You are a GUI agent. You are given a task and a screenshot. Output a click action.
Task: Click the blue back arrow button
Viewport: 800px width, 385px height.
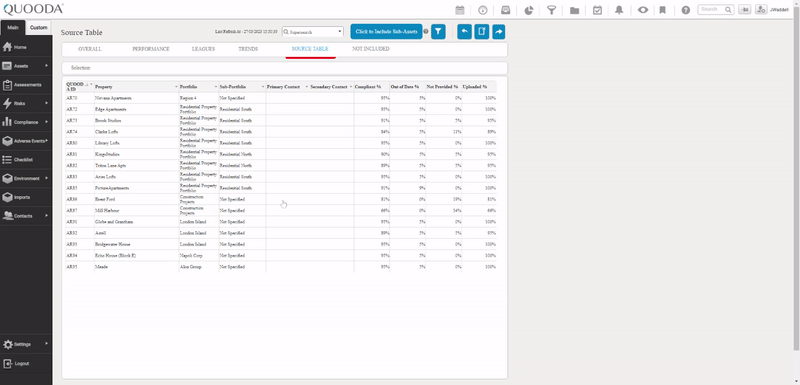click(x=464, y=32)
